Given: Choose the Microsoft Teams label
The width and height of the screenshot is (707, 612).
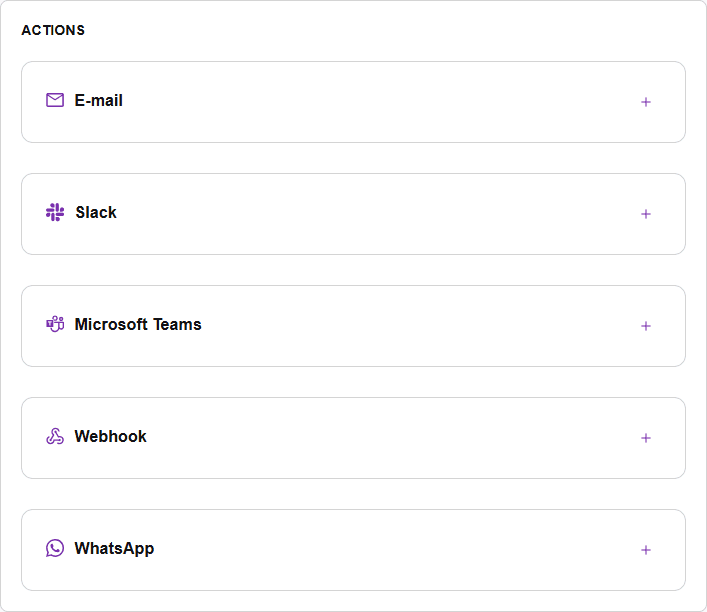Looking at the screenshot, I should coord(138,324).
